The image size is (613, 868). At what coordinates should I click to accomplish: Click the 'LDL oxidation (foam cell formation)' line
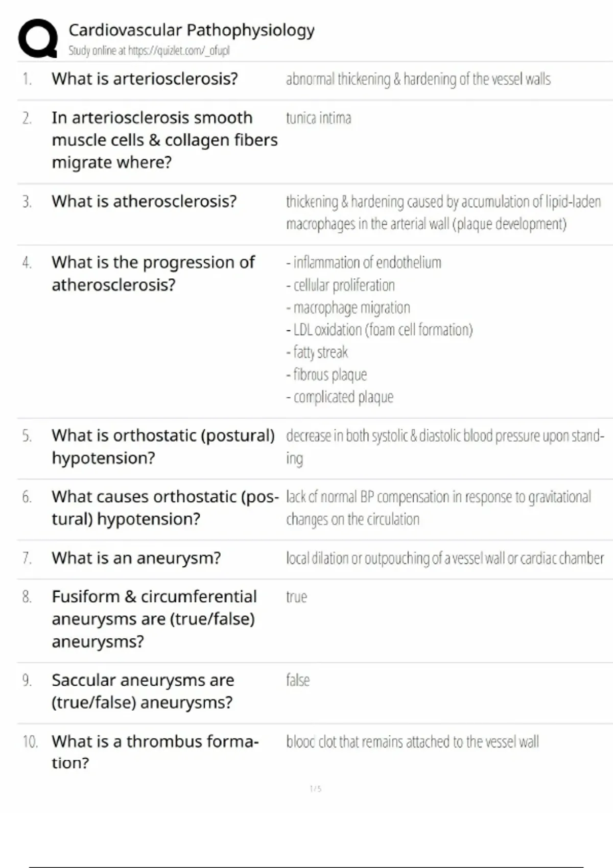(x=380, y=330)
